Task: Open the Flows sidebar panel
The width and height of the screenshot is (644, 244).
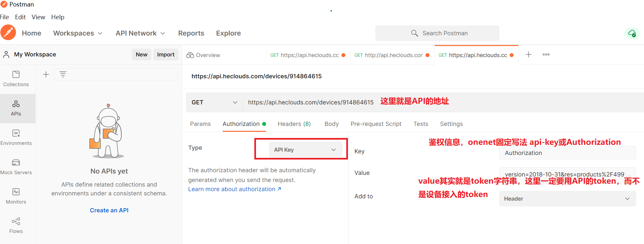Action: tap(16, 225)
